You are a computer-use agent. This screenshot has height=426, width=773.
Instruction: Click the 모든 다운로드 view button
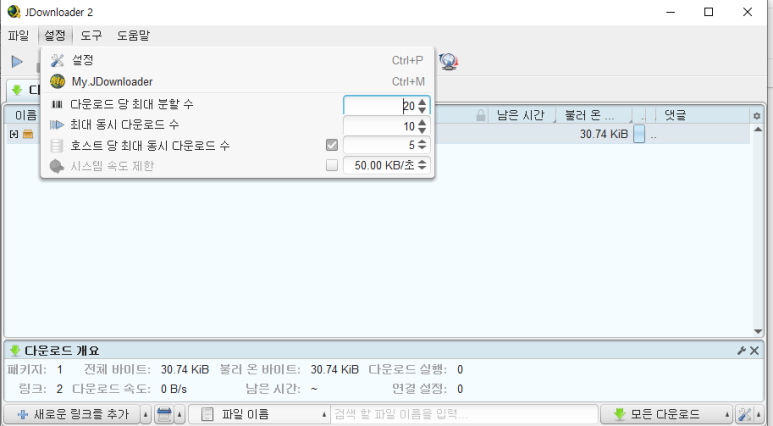coord(661,414)
